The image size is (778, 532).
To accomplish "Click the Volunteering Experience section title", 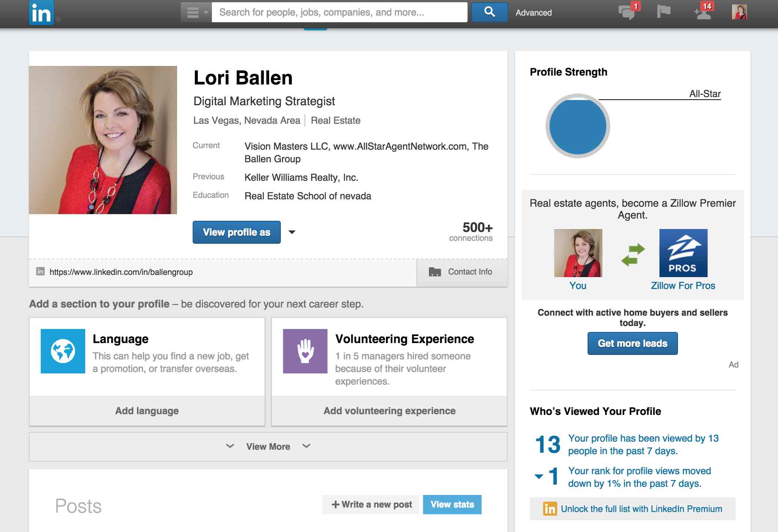I will (405, 339).
